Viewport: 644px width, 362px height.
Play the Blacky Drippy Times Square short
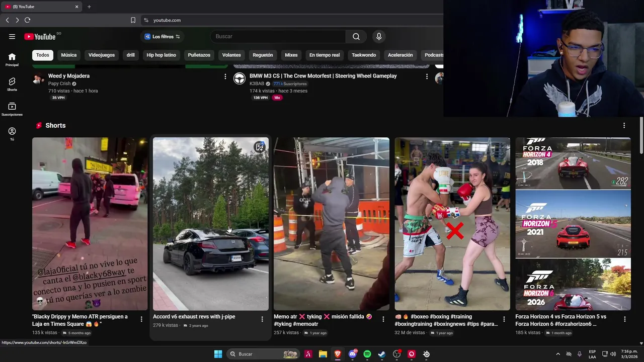click(90, 224)
